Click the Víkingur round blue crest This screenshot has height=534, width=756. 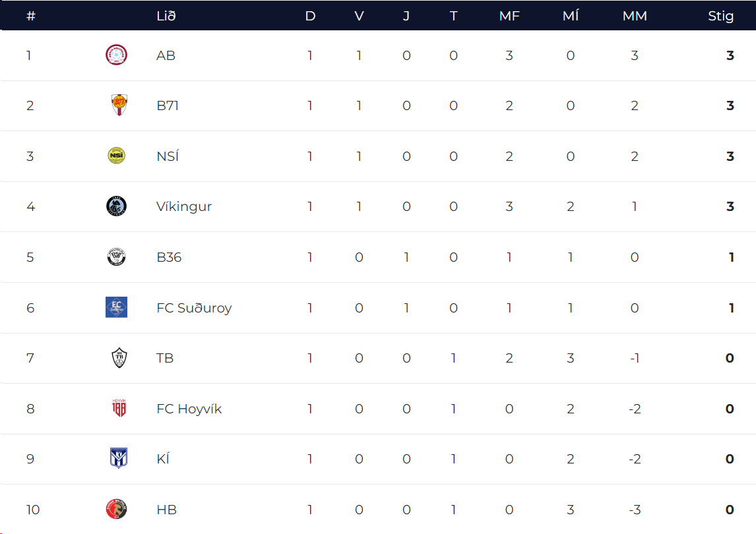[116, 206]
